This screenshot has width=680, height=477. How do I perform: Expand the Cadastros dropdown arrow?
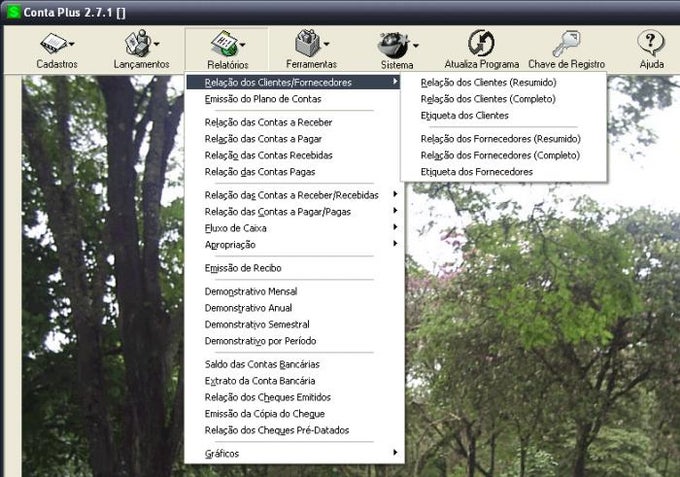[72, 44]
